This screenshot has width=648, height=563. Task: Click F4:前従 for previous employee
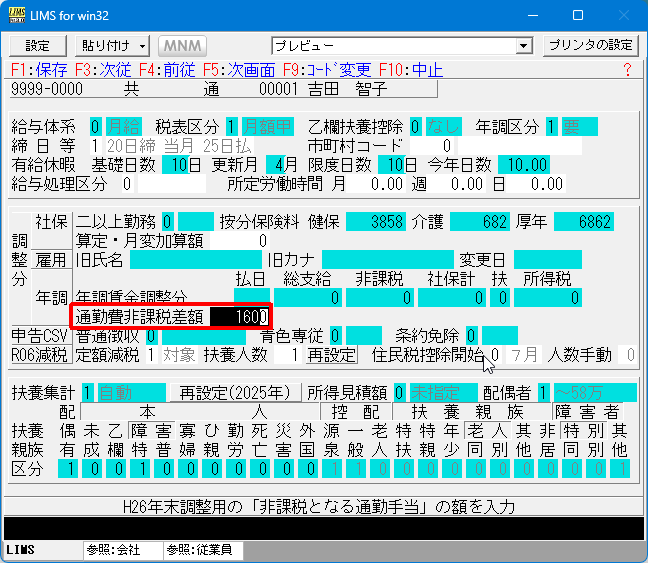pos(166,70)
